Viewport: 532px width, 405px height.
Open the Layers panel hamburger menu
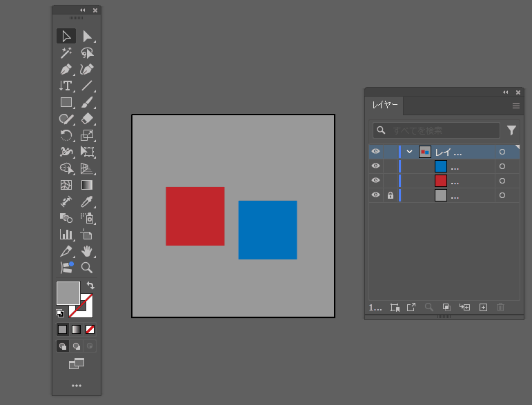click(x=515, y=106)
